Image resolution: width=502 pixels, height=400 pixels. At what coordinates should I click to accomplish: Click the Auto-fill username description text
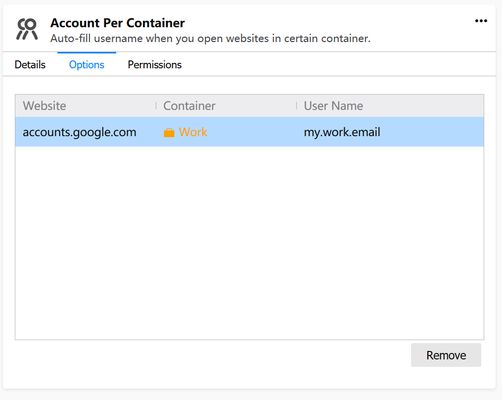pyautogui.click(x=210, y=38)
